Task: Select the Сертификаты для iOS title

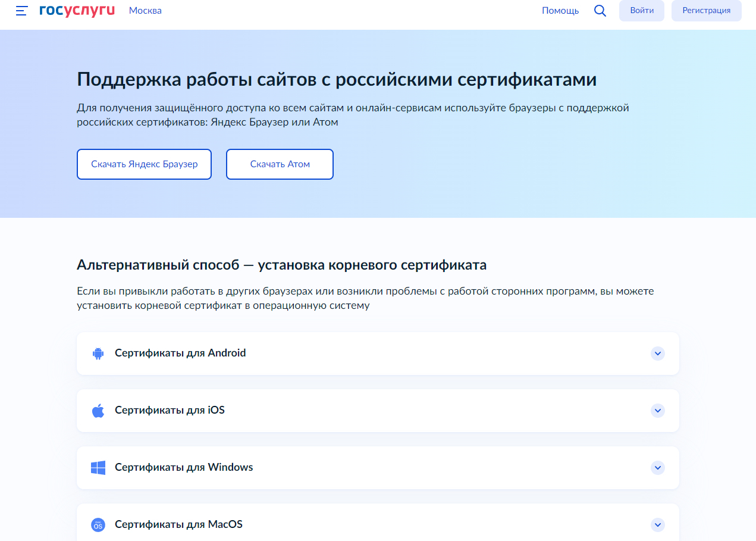Action: 170,410
